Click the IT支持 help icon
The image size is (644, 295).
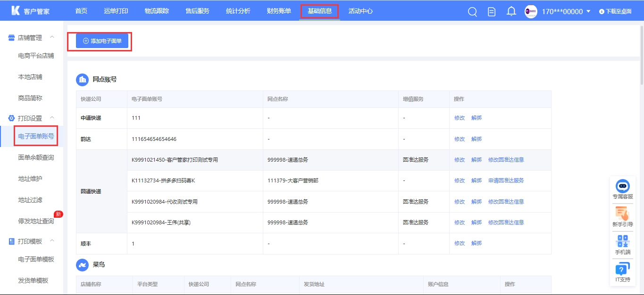click(x=623, y=270)
